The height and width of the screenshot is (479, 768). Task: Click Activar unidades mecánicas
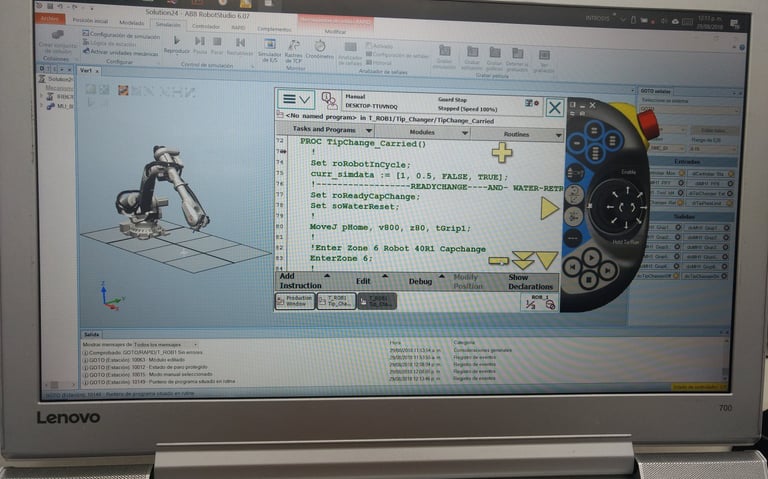(x=120, y=52)
